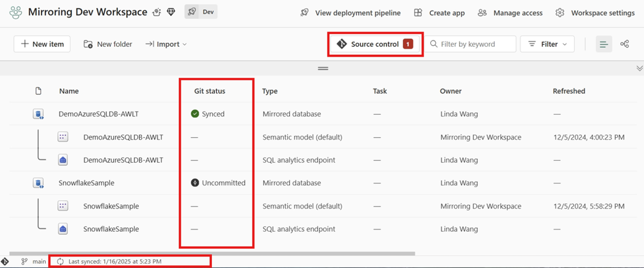Open the SnowflakeSample mirrored database
The width and height of the screenshot is (644, 268).
[87, 183]
